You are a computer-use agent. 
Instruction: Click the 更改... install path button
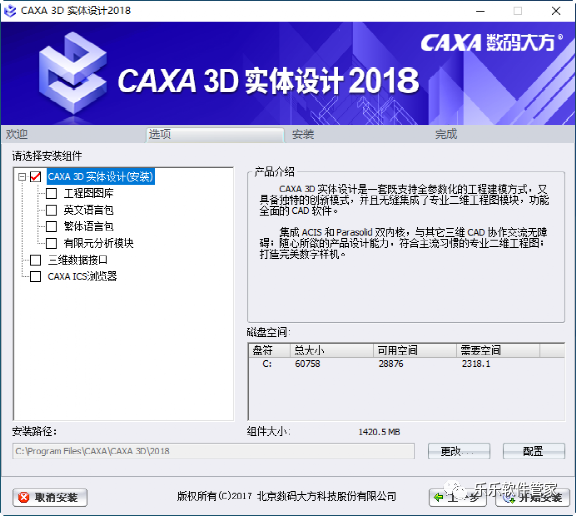pos(459,451)
